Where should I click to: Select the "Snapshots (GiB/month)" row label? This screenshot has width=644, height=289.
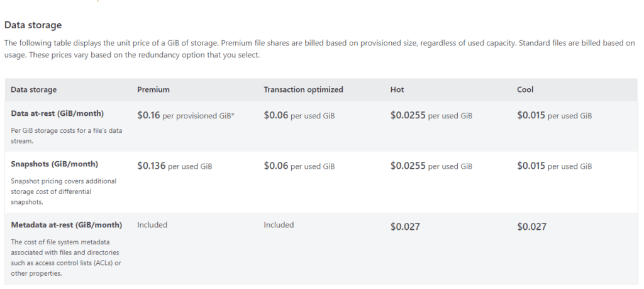click(x=55, y=164)
